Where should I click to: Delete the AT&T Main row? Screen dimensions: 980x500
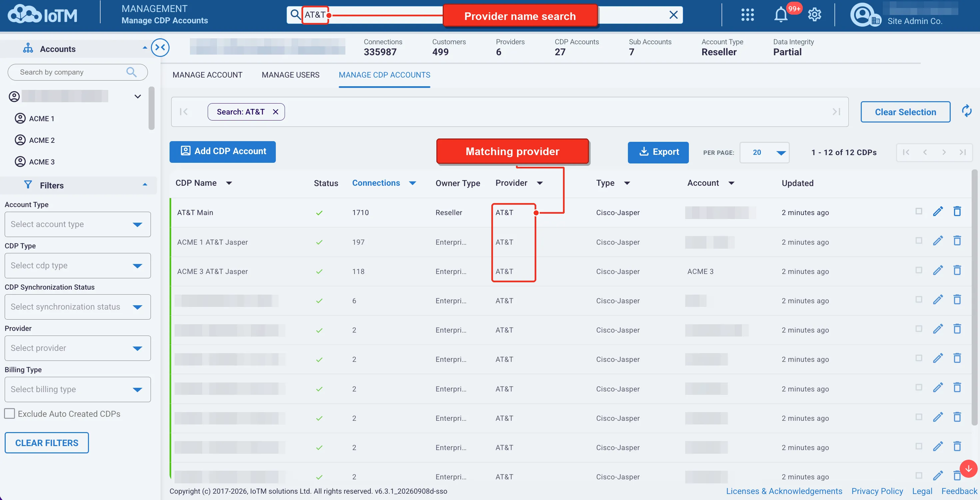(957, 211)
